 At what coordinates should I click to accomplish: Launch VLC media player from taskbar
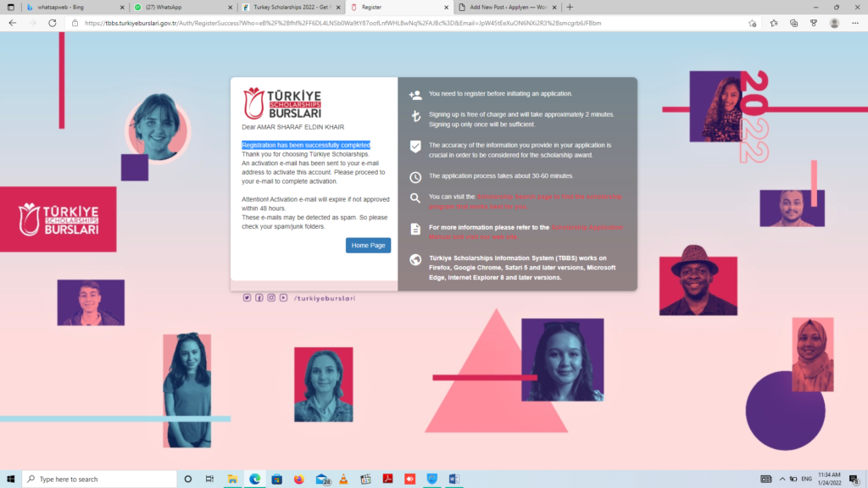(x=343, y=480)
